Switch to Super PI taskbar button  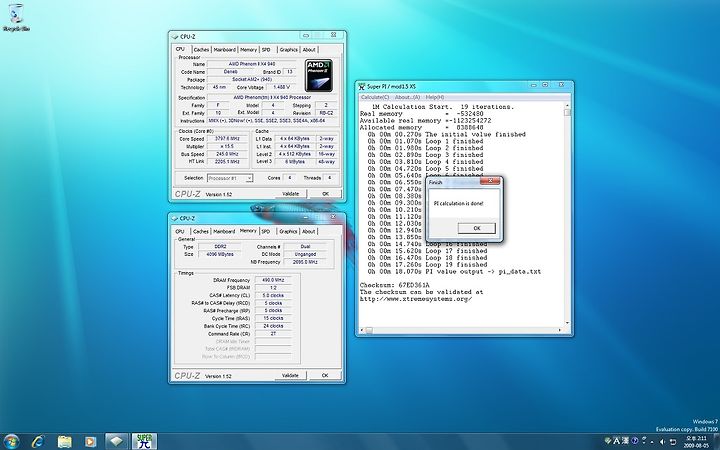pyautogui.click(x=144, y=442)
